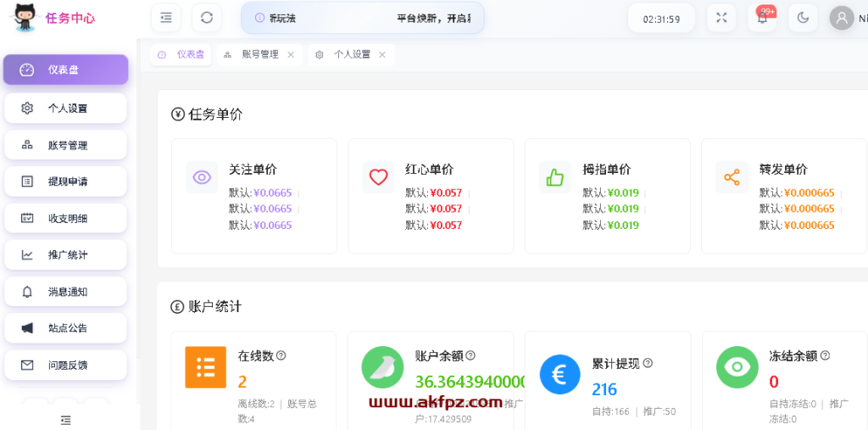Open 仪表盘 in the sidebar

click(66, 70)
